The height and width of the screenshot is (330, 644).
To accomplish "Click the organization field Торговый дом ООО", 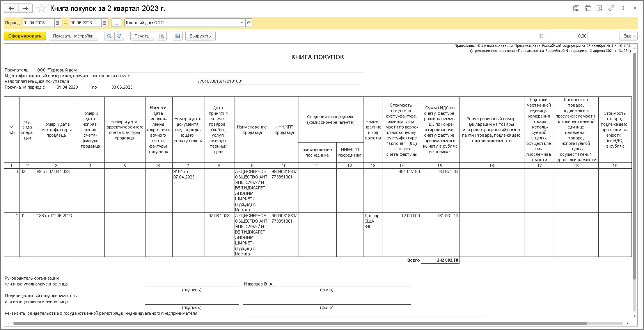I will [x=181, y=23].
